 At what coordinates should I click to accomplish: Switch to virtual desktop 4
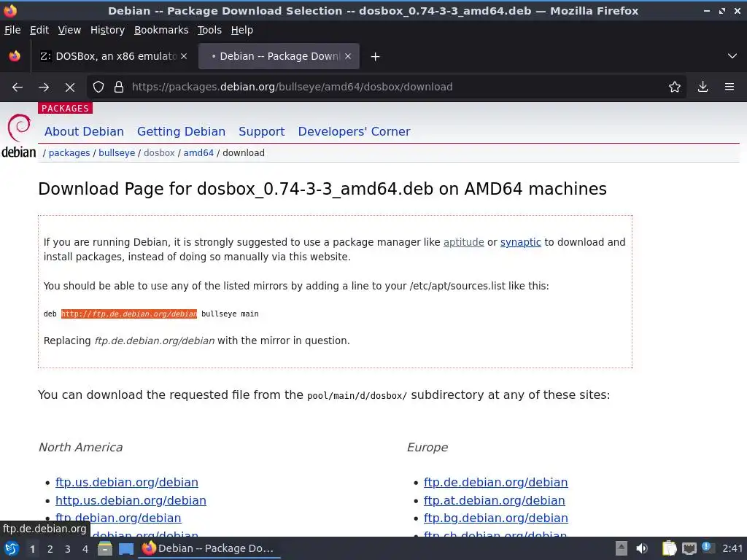click(85, 549)
